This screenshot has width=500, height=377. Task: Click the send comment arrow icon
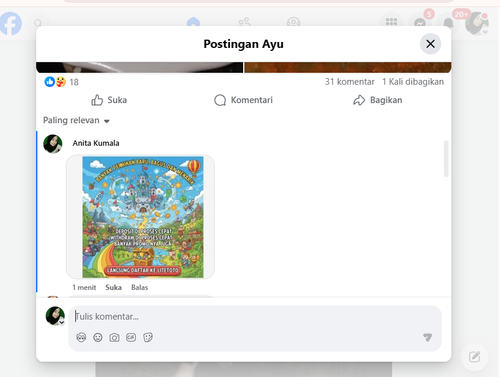click(427, 337)
